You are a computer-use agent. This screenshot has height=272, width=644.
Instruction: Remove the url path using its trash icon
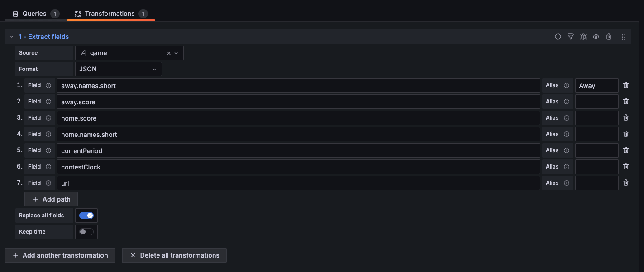click(626, 183)
